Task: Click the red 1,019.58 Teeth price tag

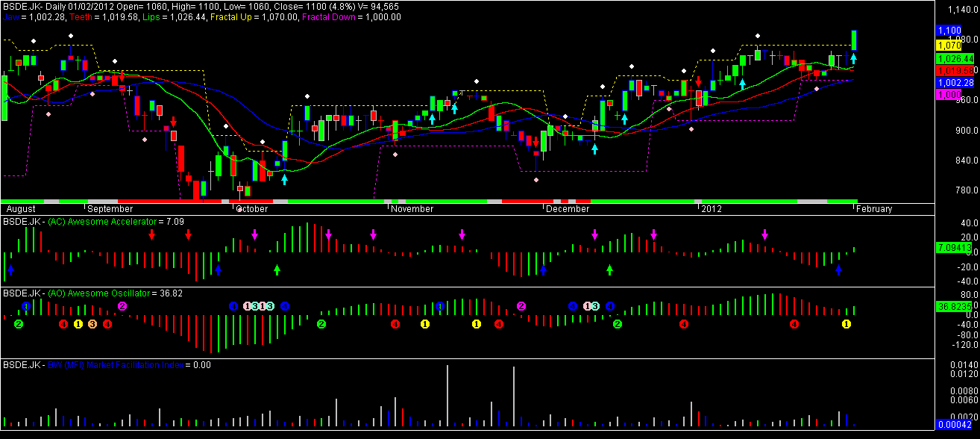Action: (x=955, y=70)
